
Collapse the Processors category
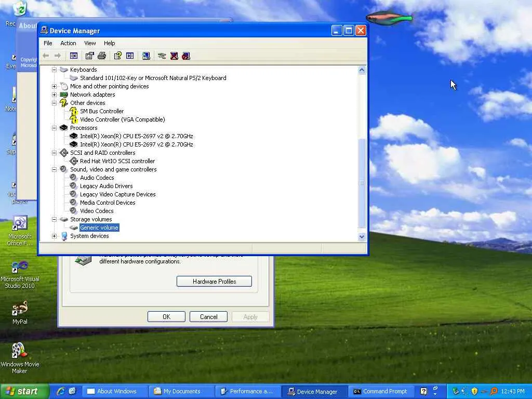(x=54, y=128)
